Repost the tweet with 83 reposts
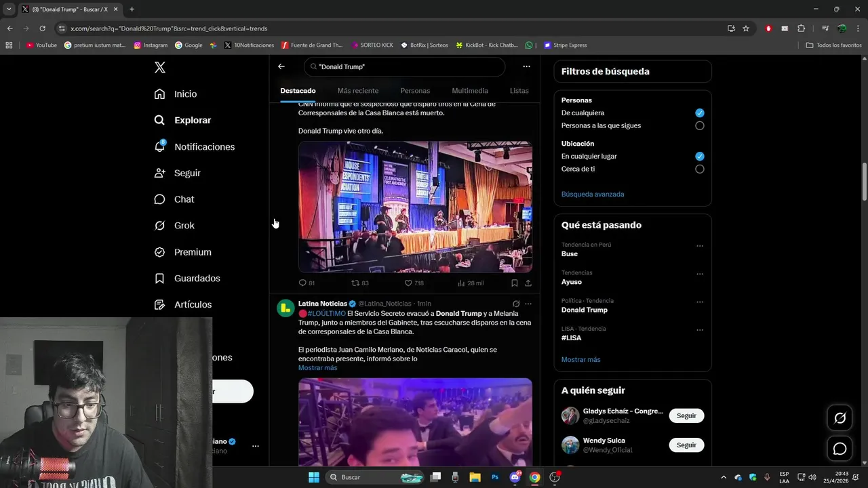868x488 pixels. point(360,283)
